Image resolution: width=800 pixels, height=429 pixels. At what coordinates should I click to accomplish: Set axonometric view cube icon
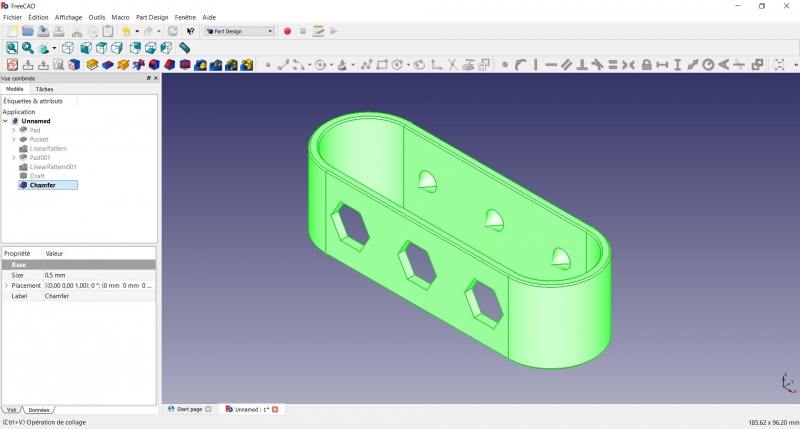tap(68, 48)
